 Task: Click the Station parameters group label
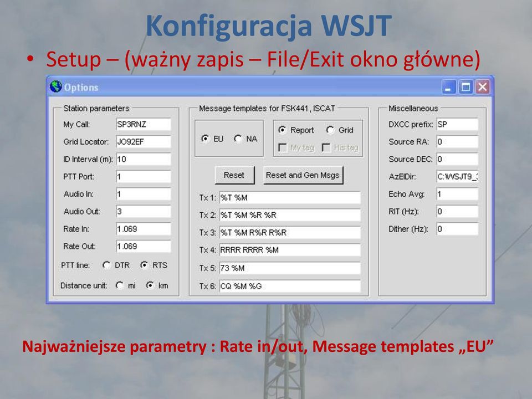click(x=96, y=108)
